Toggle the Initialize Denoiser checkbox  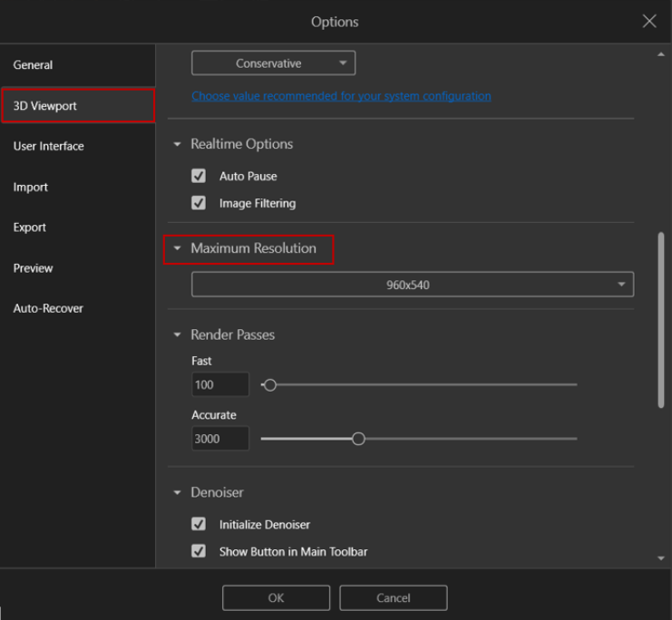coord(199,524)
